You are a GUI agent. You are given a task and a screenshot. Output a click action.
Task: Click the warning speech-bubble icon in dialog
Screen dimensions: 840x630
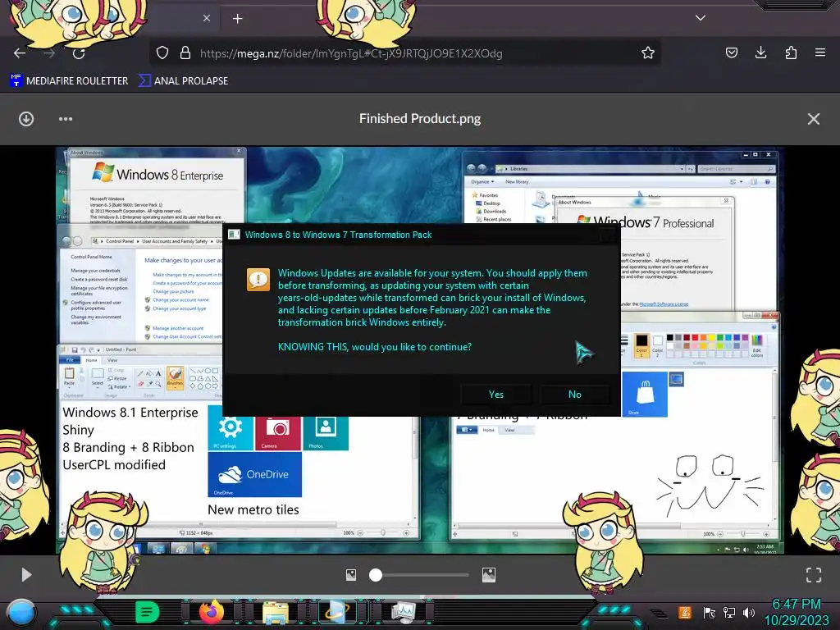258,279
